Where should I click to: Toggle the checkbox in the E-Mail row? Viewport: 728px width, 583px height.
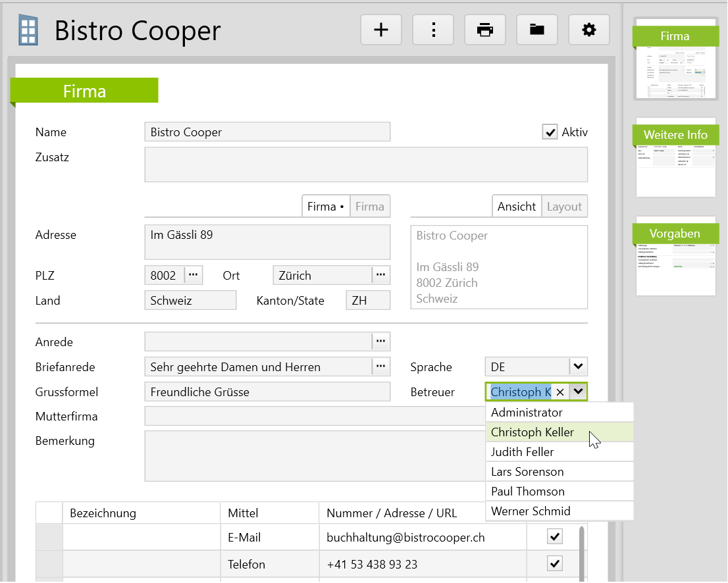[x=555, y=538]
